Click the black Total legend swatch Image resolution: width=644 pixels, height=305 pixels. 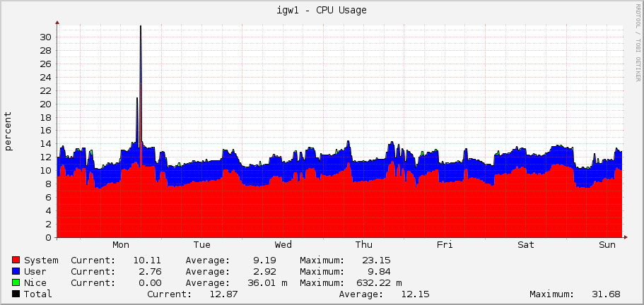coord(16,294)
